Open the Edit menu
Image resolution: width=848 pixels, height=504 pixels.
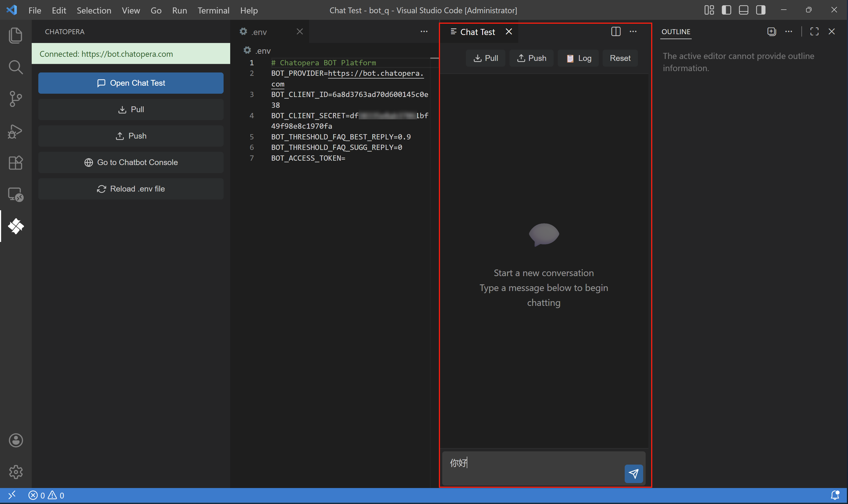pos(59,10)
